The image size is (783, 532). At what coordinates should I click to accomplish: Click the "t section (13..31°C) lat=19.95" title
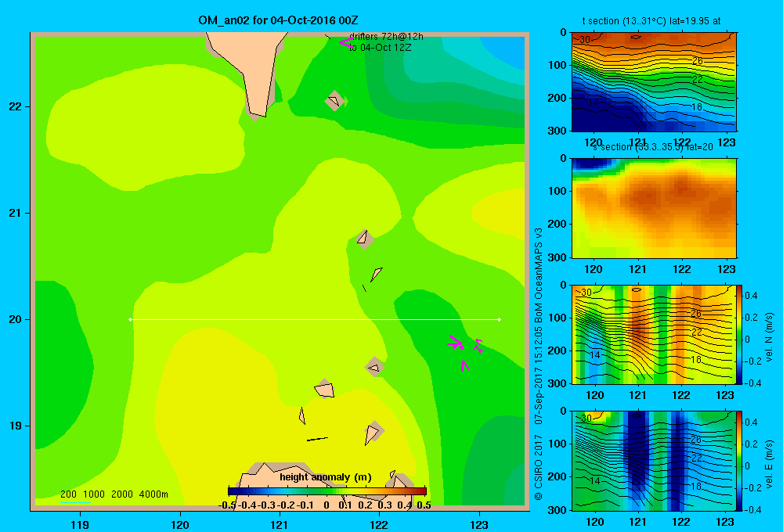point(651,21)
